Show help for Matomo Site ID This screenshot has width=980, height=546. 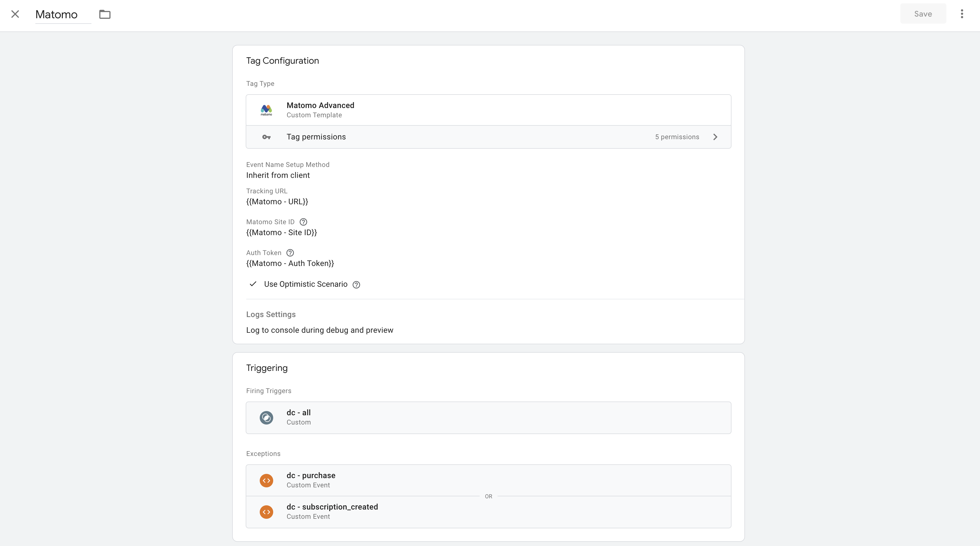tap(303, 222)
